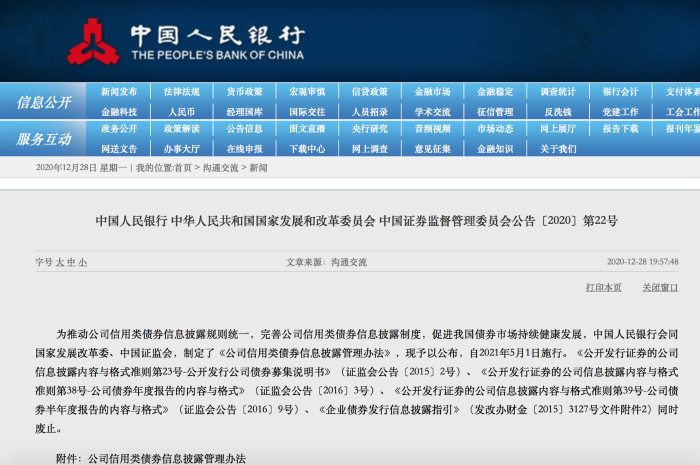
Task: Click 首页 in breadcrumb
Action: coord(183,168)
